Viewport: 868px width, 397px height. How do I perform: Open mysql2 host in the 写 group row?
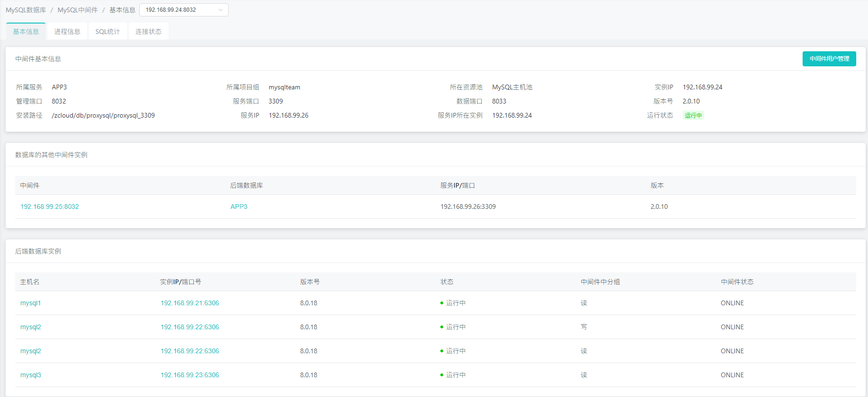(31, 327)
